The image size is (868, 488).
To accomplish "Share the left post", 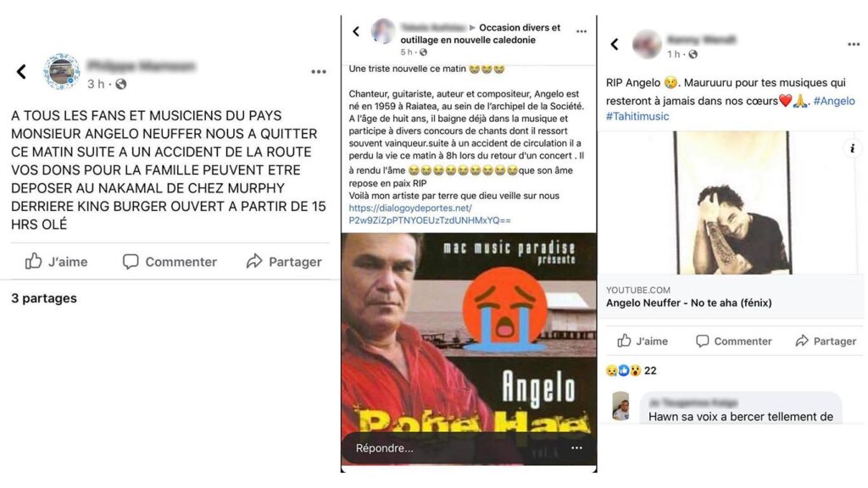I will pos(284,261).
